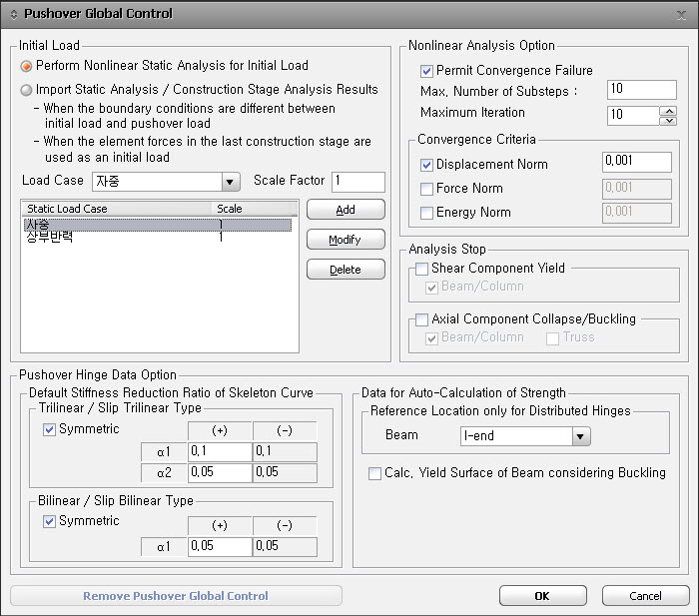
Task: Click the Displacement Norm value field
Action: (637, 162)
